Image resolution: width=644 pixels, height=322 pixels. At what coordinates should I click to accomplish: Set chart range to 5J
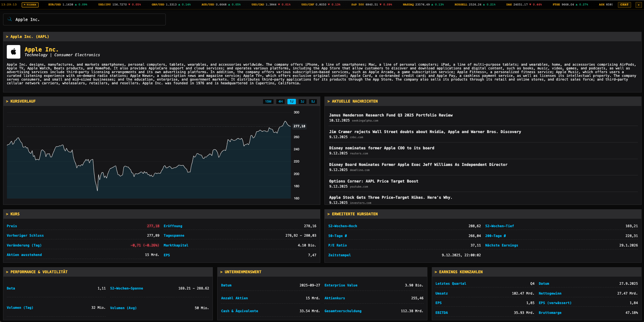tap(313, 102)
